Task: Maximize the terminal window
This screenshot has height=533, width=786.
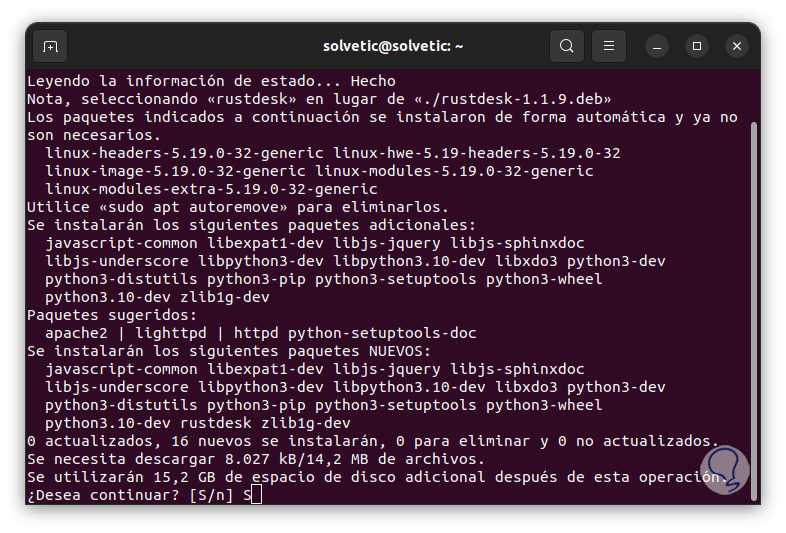Action: 697,46
